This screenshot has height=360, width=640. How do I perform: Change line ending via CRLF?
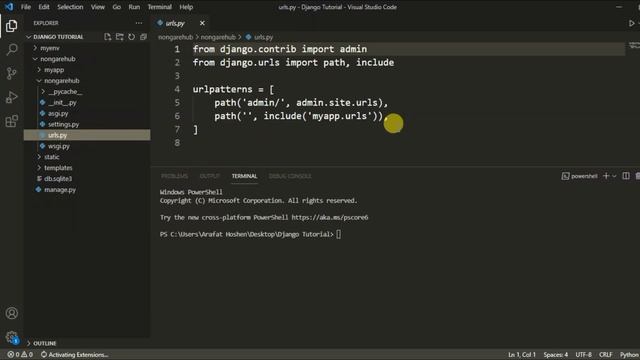[x=606, y=355]
